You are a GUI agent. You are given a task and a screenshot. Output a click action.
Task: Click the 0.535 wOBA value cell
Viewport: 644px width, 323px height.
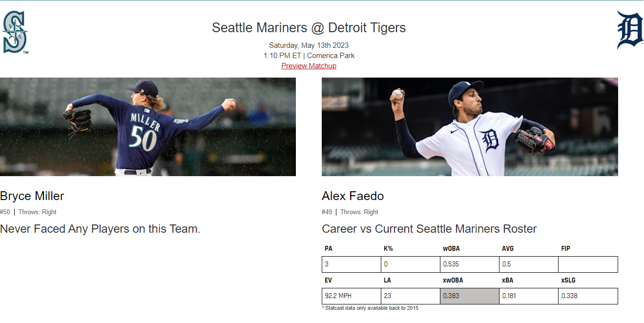(470, 264)
